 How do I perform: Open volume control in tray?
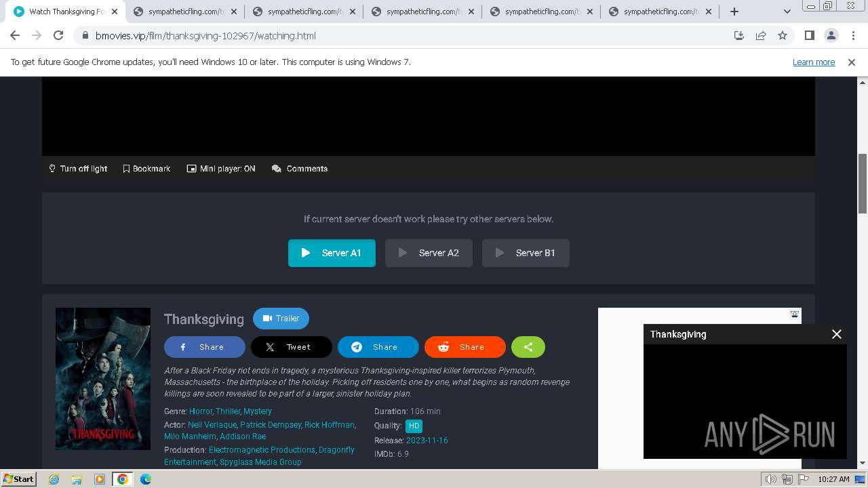pos(771,479)
